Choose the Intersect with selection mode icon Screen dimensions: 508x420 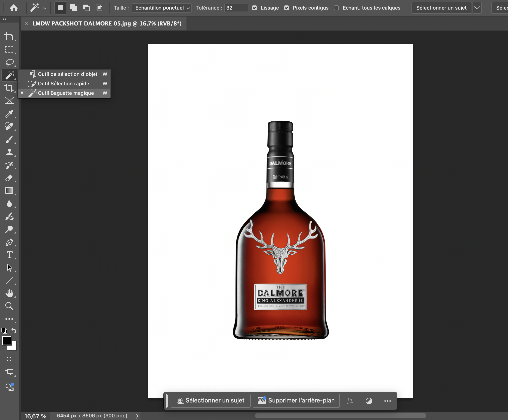tap(99, 8)
